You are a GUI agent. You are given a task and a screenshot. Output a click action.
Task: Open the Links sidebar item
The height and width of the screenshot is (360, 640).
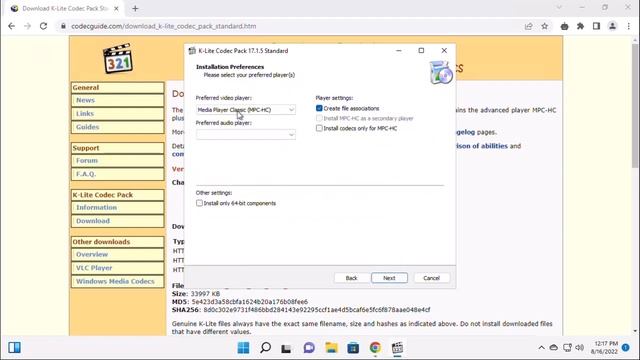(x=118, y=113)
